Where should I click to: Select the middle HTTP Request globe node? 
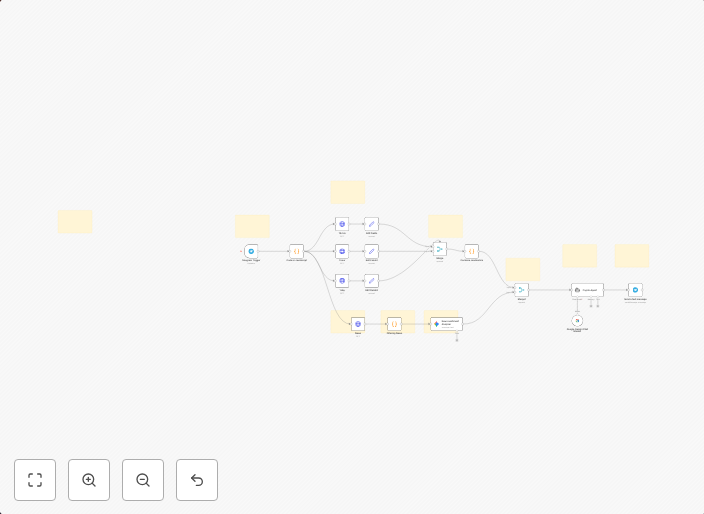[342, 251]
